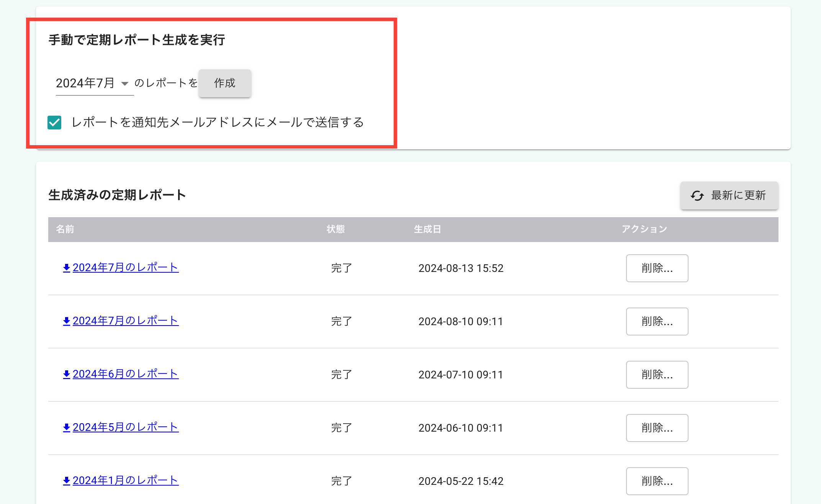Uncheck the send report by email checkbox
Image resolution: width=821 pixels, height=504 pixels.
tap(54, 123)
